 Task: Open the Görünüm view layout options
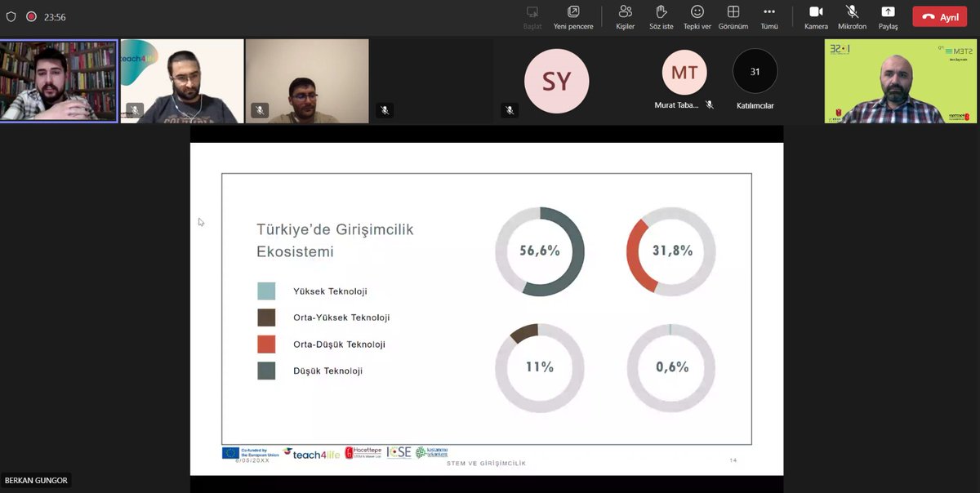click(x=733, y=16)
